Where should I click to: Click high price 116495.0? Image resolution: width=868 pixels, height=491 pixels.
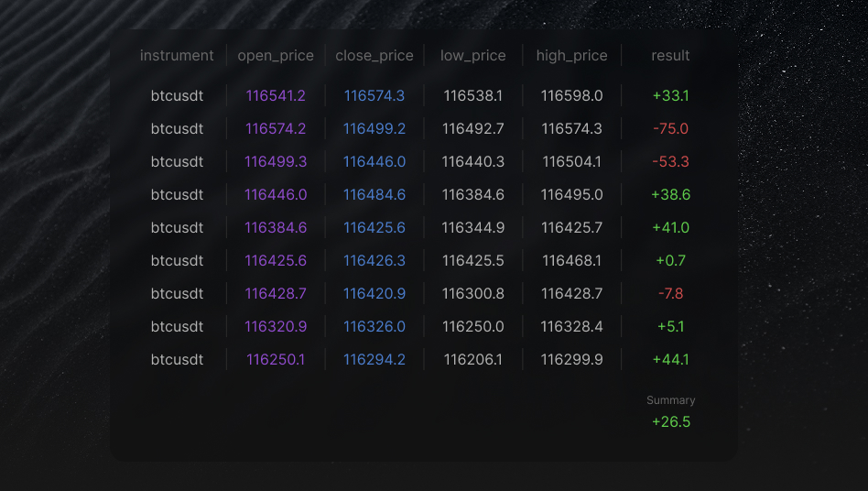[x=572, y=195]
